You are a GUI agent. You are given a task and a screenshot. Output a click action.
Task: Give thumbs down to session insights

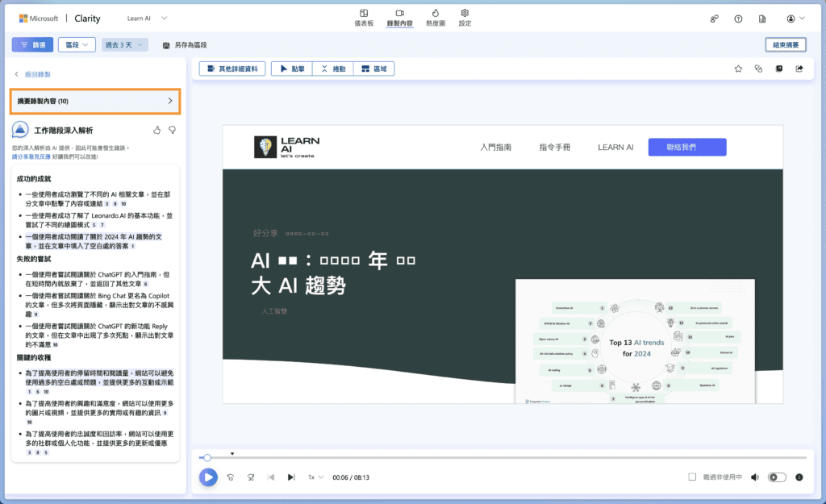(x=172, y=130)
